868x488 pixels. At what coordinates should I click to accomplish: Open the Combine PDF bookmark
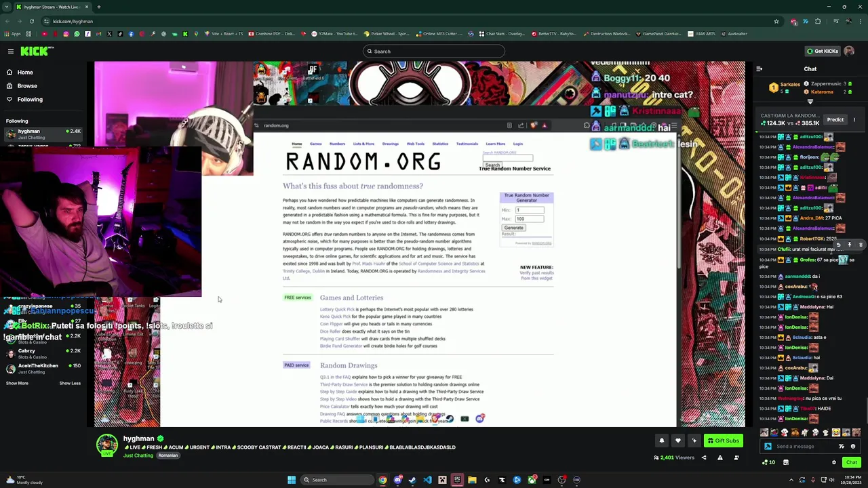tap(272, 34)
